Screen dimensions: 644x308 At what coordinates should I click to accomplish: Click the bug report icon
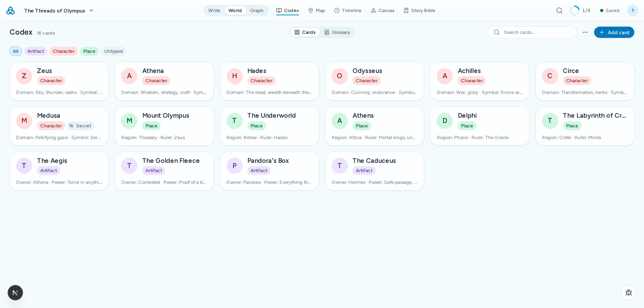[629, 293]
